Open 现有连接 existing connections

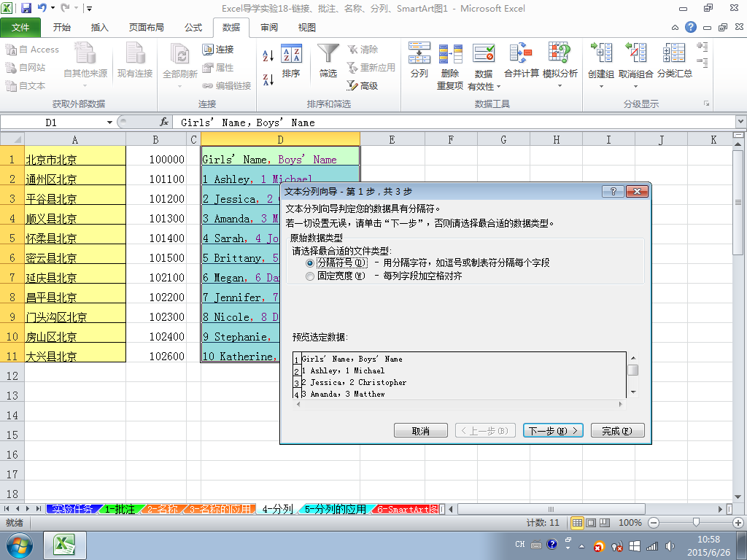click(x=135, y=60)
